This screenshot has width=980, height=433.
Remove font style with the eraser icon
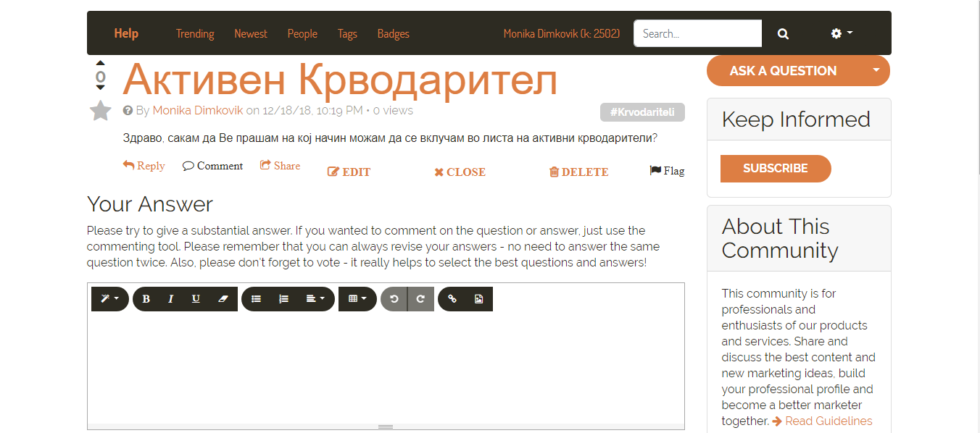point(223,299)
